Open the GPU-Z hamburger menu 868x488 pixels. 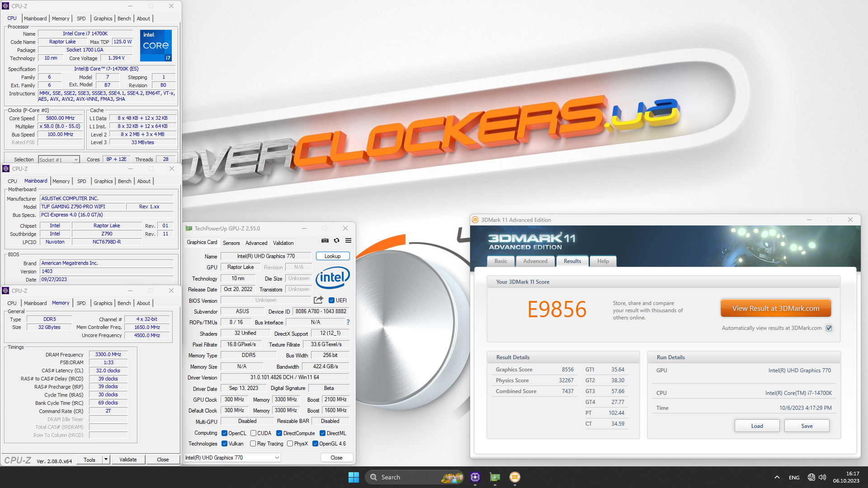click(x=348, y=240)
